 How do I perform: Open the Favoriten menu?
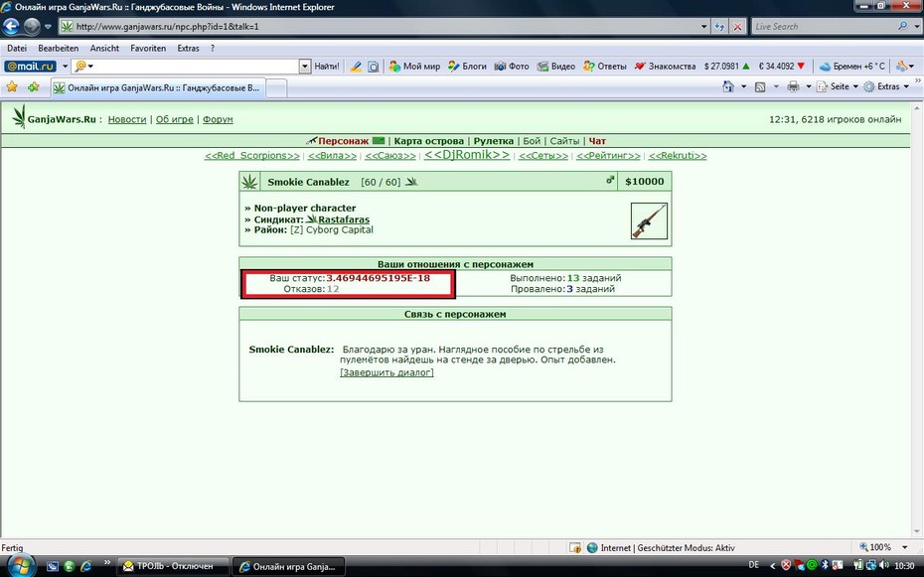pos(148,49)
